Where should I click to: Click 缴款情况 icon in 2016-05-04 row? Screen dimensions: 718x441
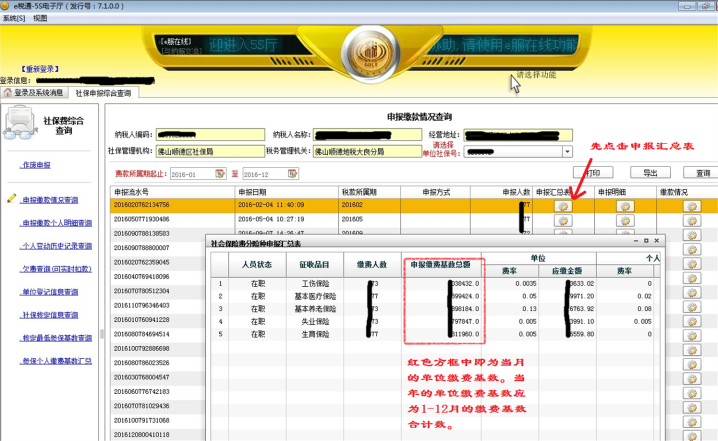[x=691, y=219]
